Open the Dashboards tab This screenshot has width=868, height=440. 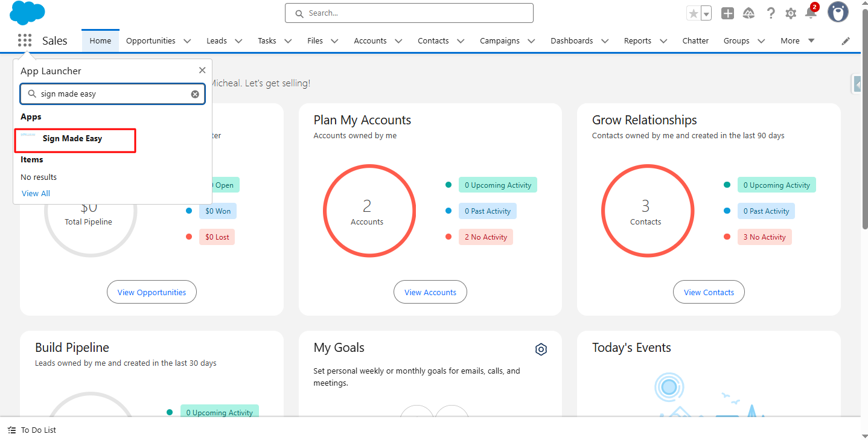tap(572, 41)
